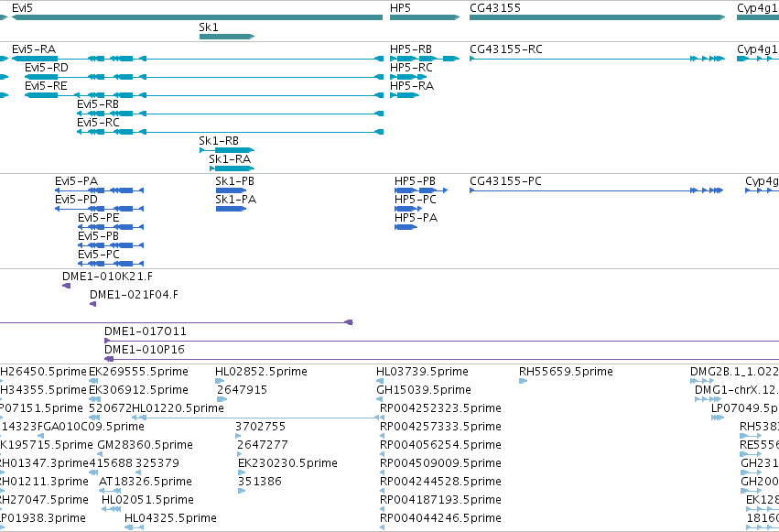The width and height of the screenshot is (779, 532).
Task: Click the DME1-010P16 clone label
Action: pyautogui.click(x=144, y=350)
